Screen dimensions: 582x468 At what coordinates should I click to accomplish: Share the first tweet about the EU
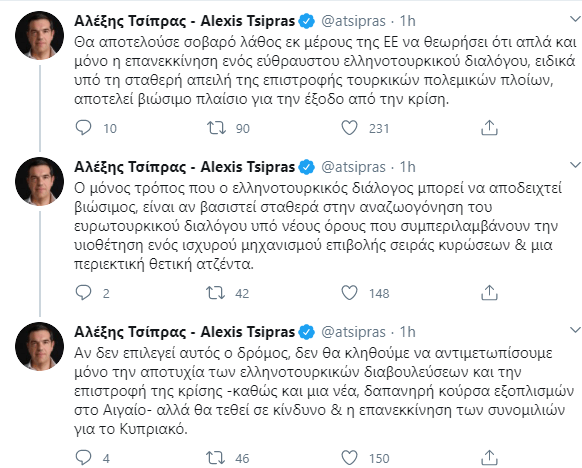click(489, 128)
